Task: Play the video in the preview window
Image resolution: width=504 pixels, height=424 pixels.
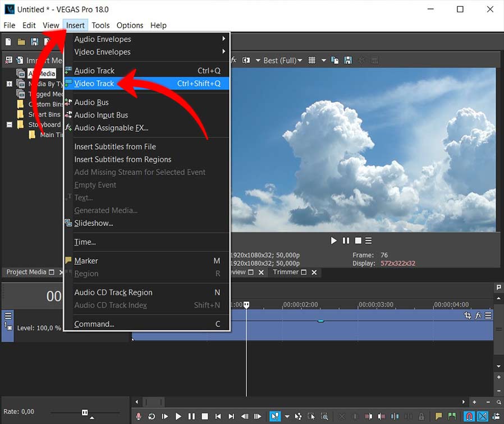Action: click(333, 241)
